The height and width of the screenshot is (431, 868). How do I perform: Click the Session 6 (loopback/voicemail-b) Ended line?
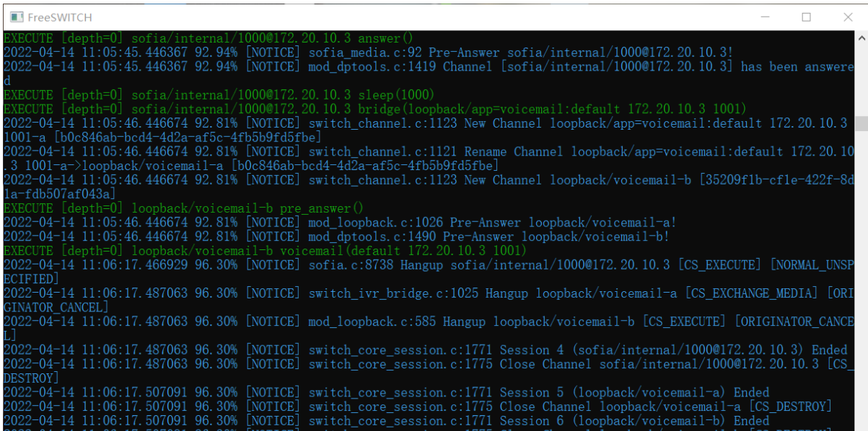tap(386, 420)
